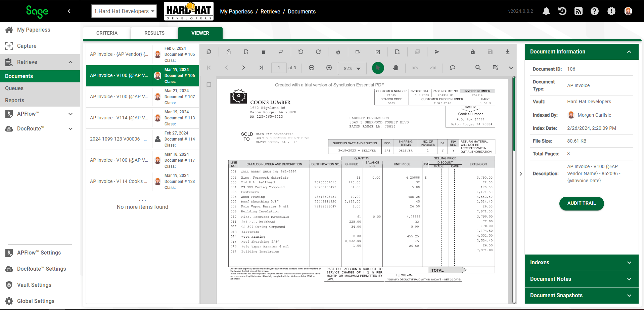The width and height of the screenshot is (644, 310).
Task: Click the flame burn icon
Action: click(x=338, y=52)
